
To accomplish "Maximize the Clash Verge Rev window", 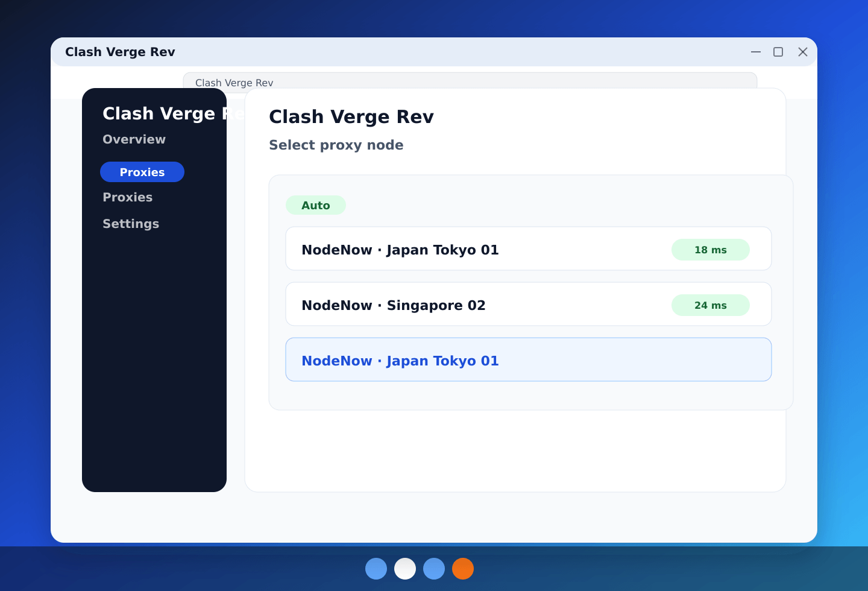I will pos(778,52).
